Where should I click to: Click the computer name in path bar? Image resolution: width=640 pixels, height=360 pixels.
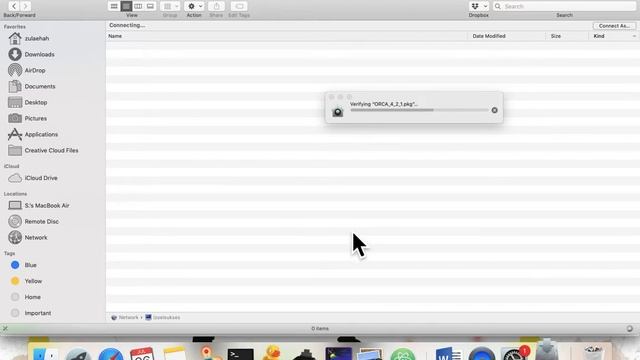pos(163,317)
